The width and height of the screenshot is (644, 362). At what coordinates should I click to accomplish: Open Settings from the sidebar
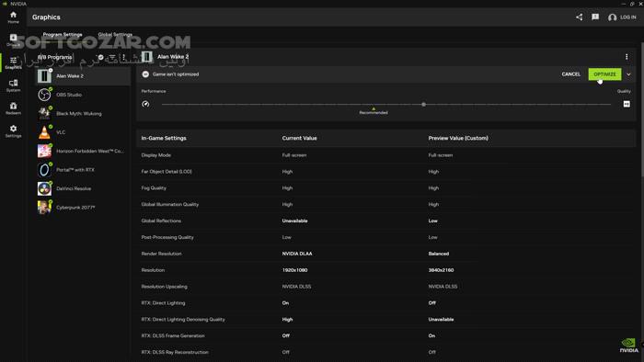click(x=13, y=131)
